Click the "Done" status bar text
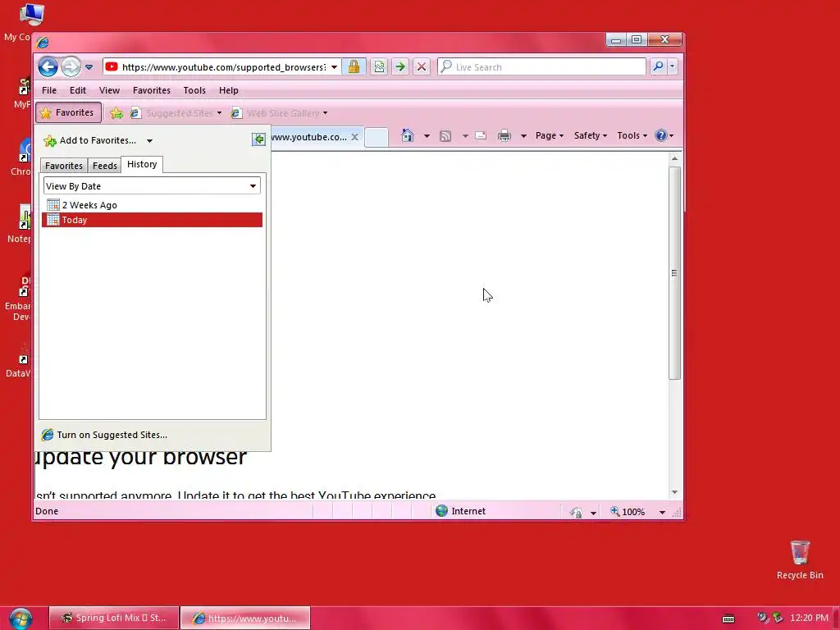840x630 pixels. [47, 511]
